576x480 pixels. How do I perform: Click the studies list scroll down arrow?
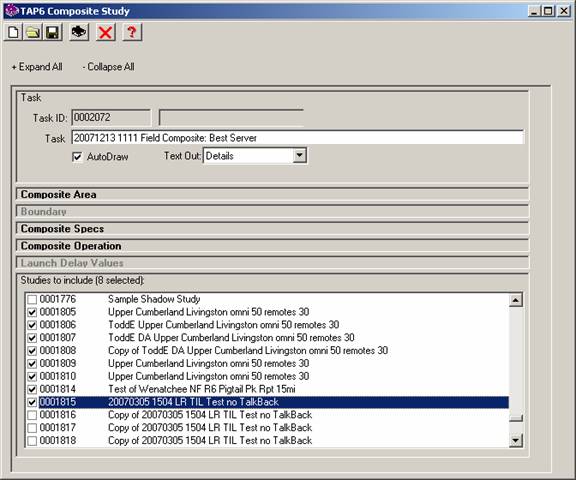(x=516, y=440)
